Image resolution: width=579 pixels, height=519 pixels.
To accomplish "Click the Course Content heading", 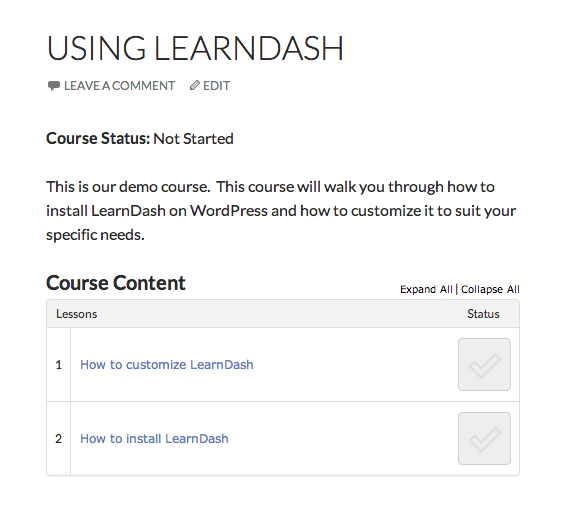I will (x=116, y=283).
